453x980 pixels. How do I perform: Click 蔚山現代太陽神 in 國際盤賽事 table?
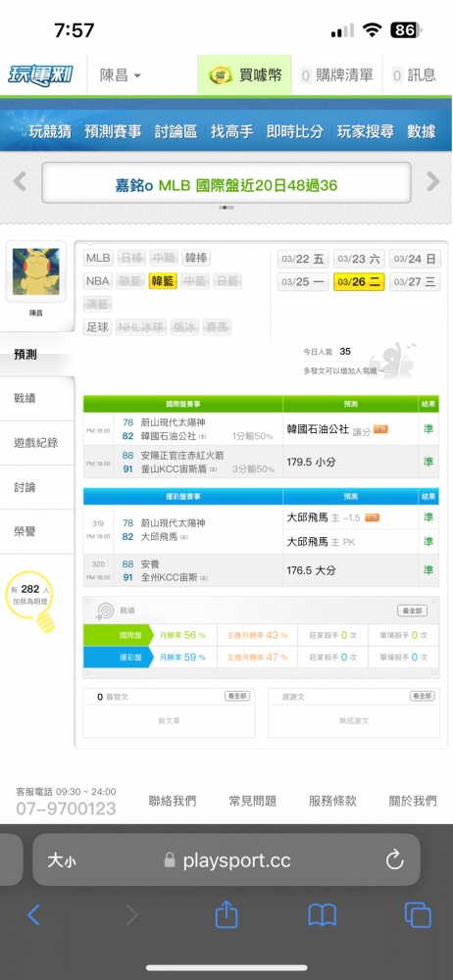point(173,423)
